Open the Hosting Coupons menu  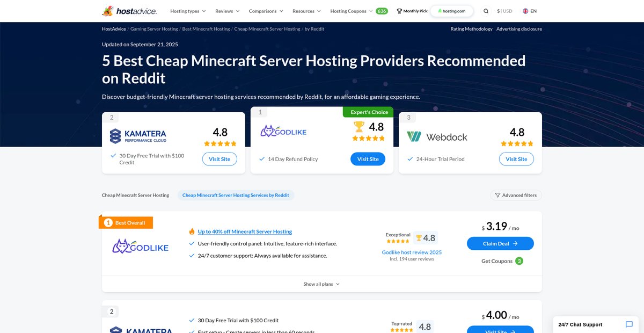pyautogui.click(x=351, y=11)
